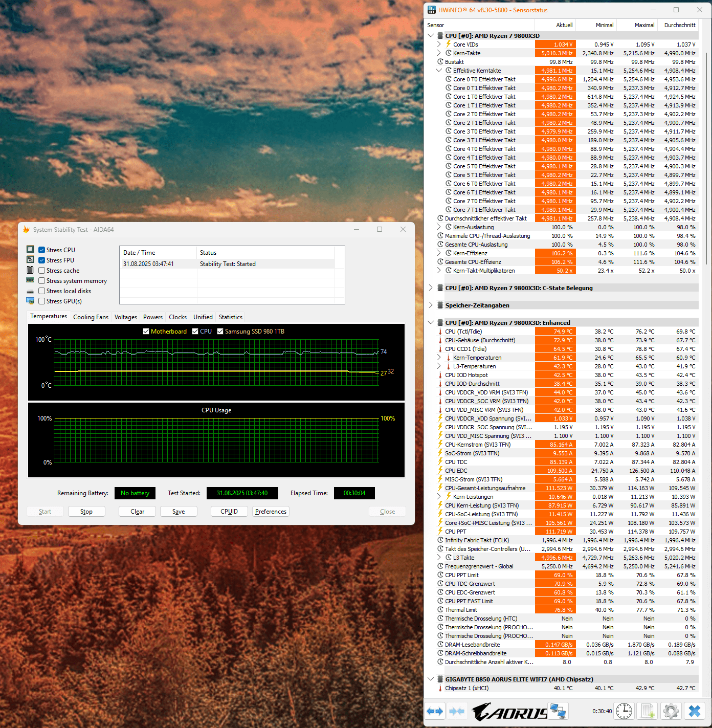Expand the Kern-Temperaturen row
The image size is (712, 728).
(x=439, y=358)
